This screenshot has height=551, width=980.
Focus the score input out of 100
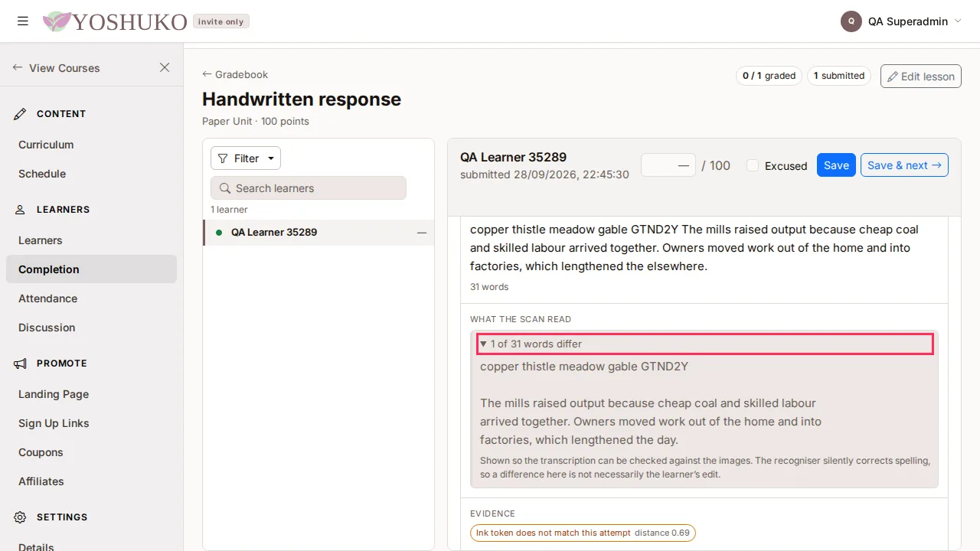668,165
